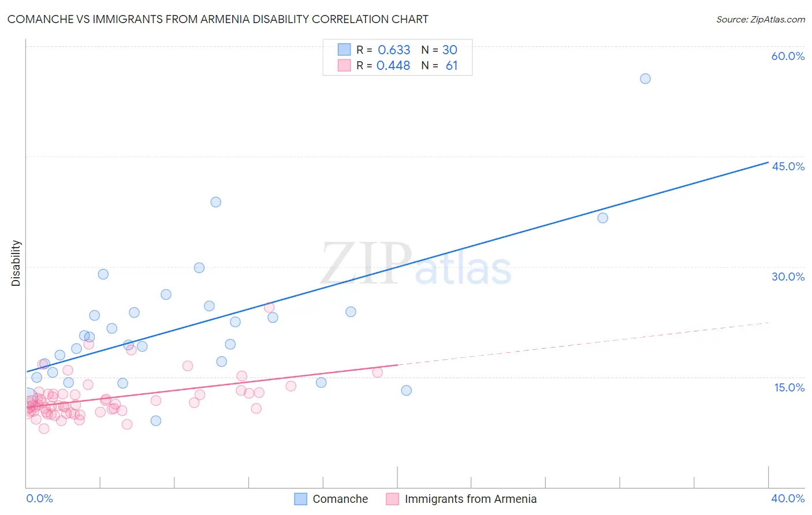Click the blue data point near 39% disability

(215, 202)
